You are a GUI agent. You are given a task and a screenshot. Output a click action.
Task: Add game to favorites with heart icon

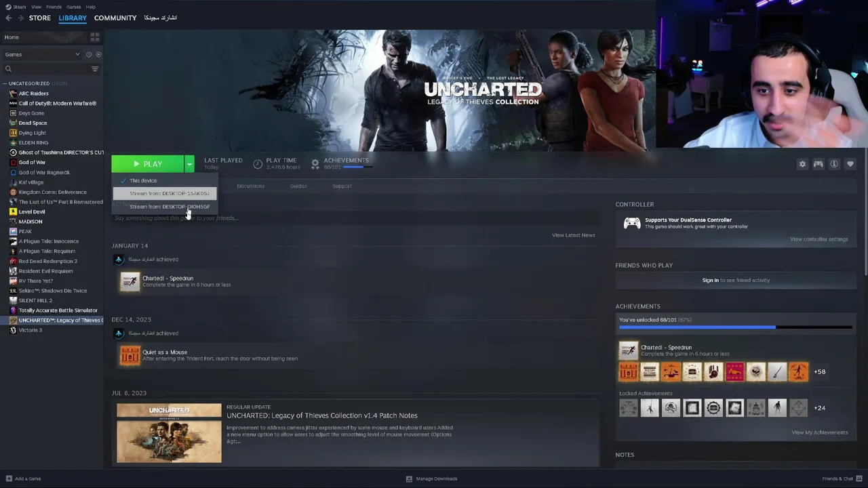[x=850, y=164]
